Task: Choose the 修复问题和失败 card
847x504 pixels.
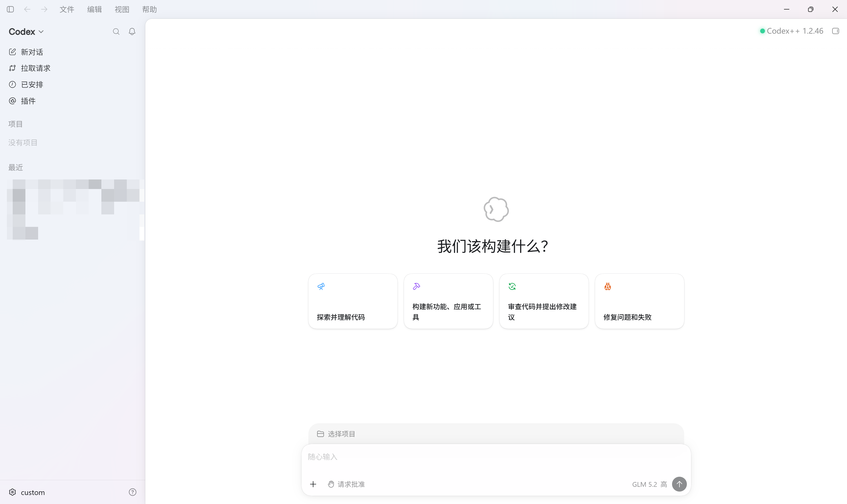Action: (x=639, y=301)
